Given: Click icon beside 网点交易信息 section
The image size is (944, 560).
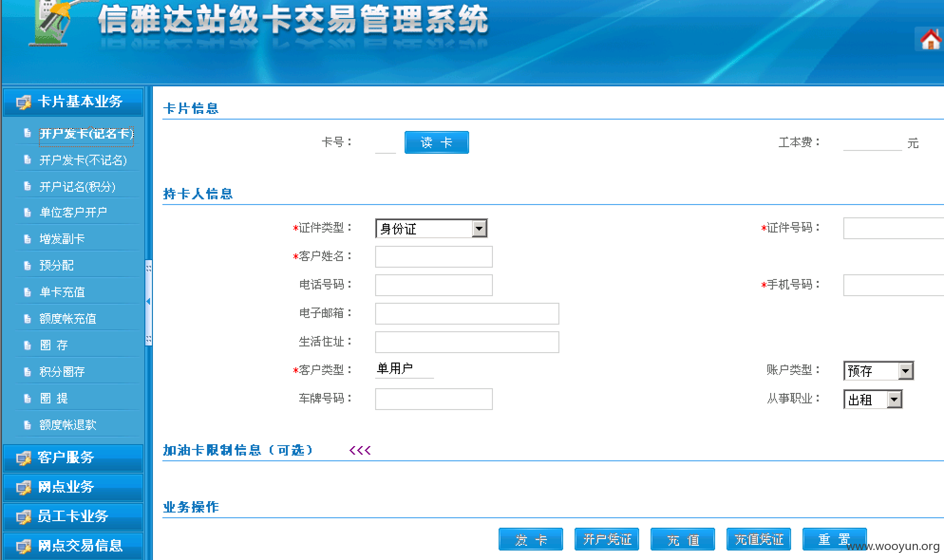Looking at the screenshot, I should click(23, 546).
